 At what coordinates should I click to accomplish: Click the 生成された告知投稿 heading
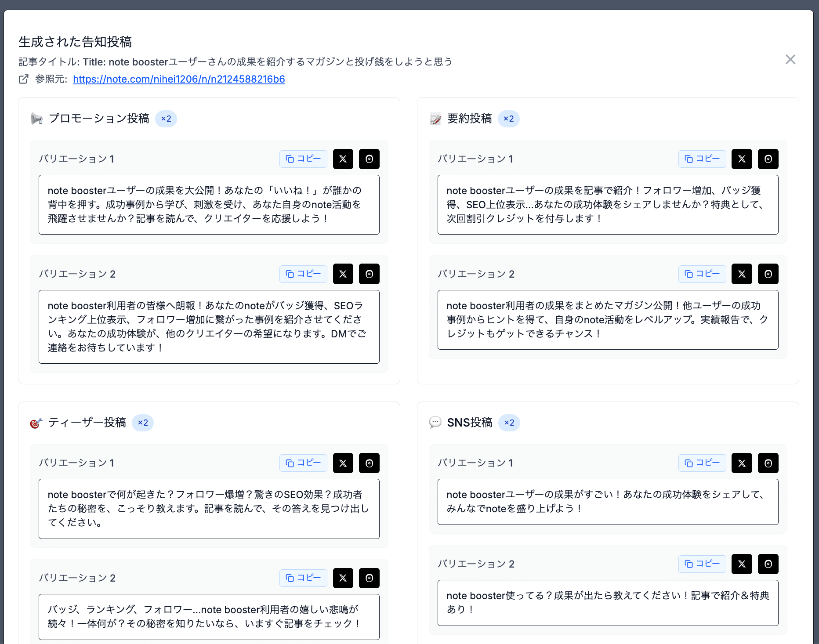[x=75, y=42]
